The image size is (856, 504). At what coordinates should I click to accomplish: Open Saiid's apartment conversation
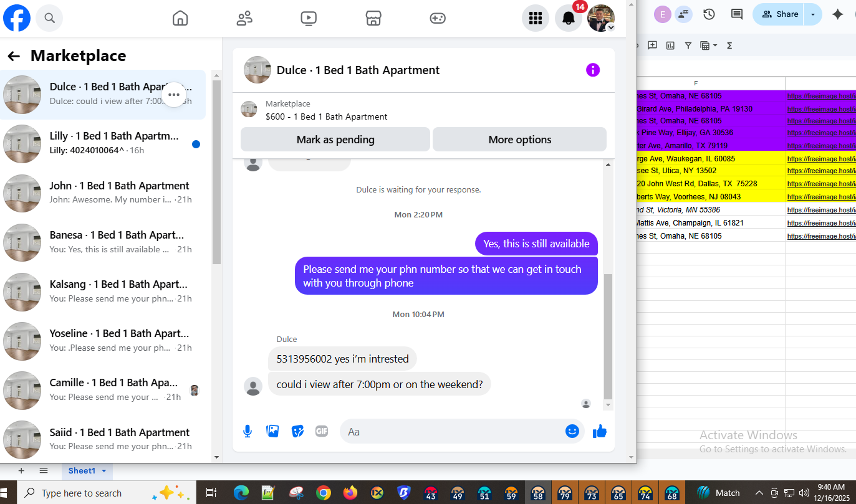(x=103, y=439)
